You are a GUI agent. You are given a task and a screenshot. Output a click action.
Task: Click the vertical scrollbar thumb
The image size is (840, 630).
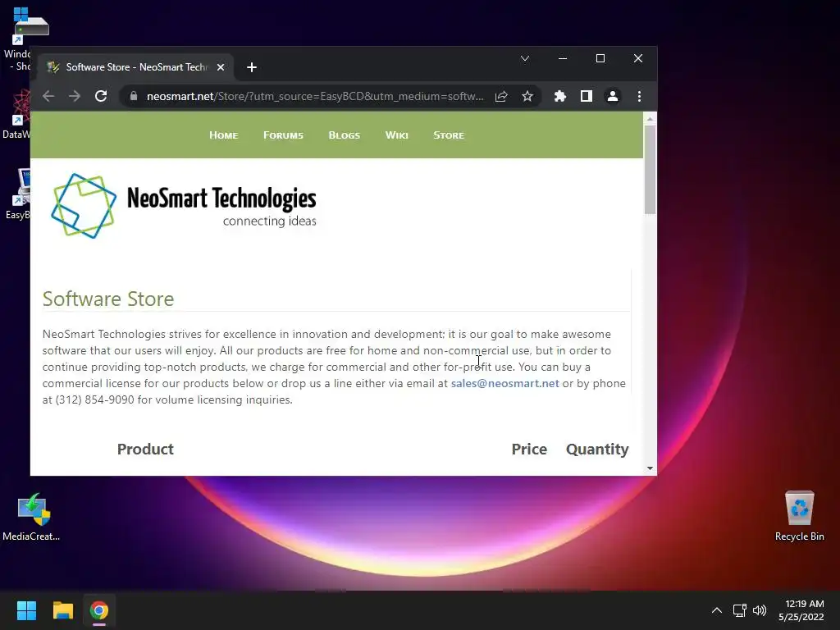point(650,170)
